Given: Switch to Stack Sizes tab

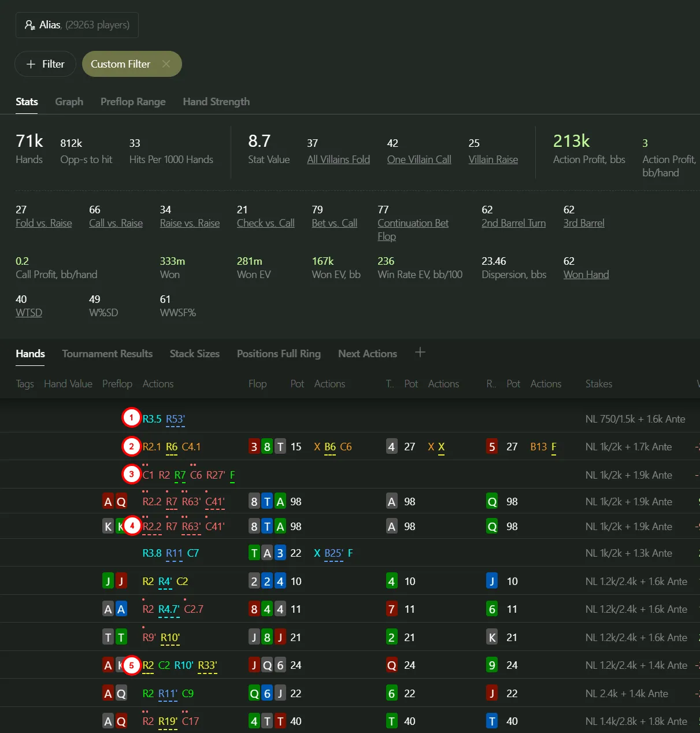Looking at the screenshot, I should pos(194,354).
